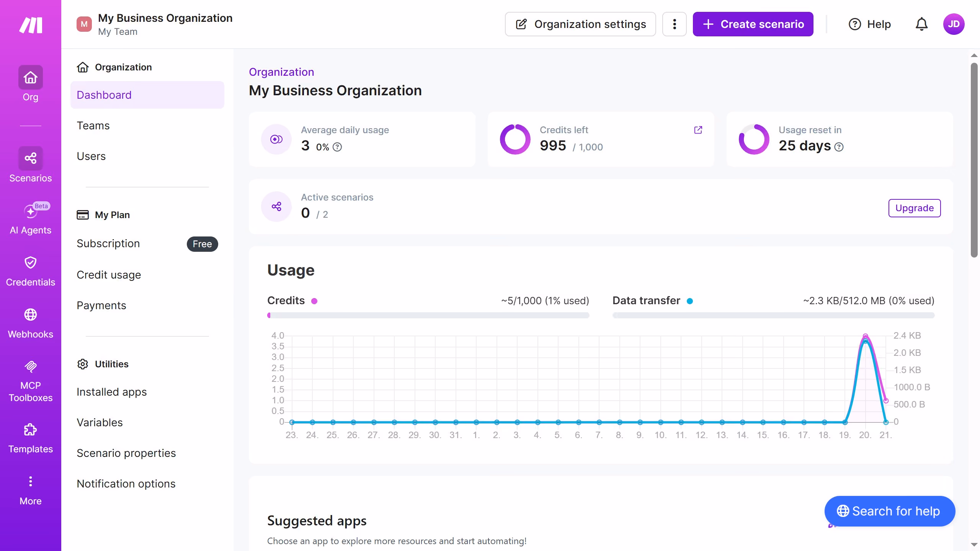Click Create scenario button
980x551 pixels.
[x=753, y=24]
